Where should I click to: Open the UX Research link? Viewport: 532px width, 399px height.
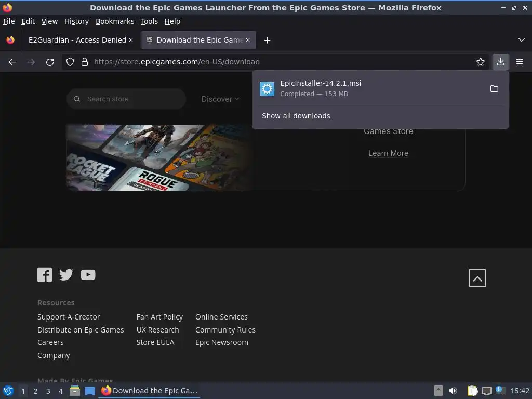click(x=157, y=330)
